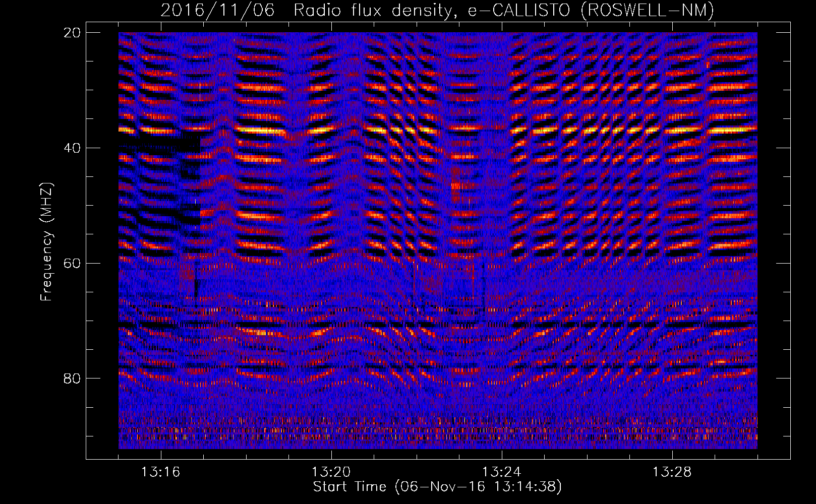
Task: Click the '13:28' time tick label
Action: pyautogui.click(x=672, y=472)
